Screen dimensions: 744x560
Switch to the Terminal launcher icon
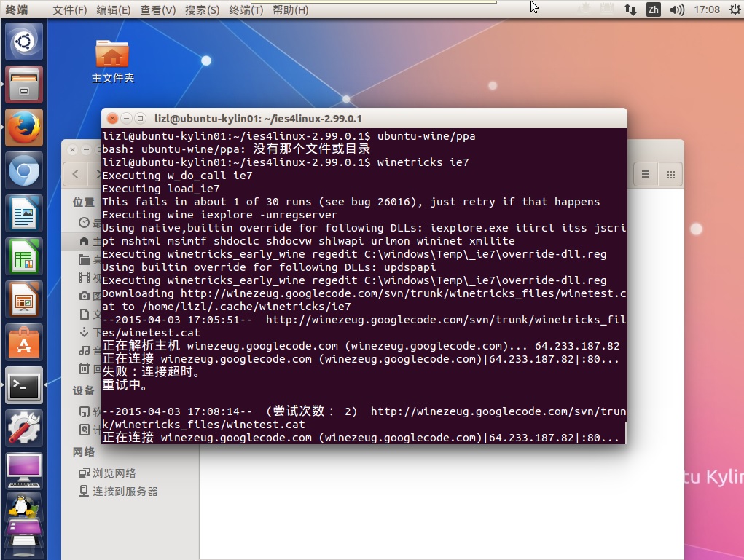pos(24,385)
